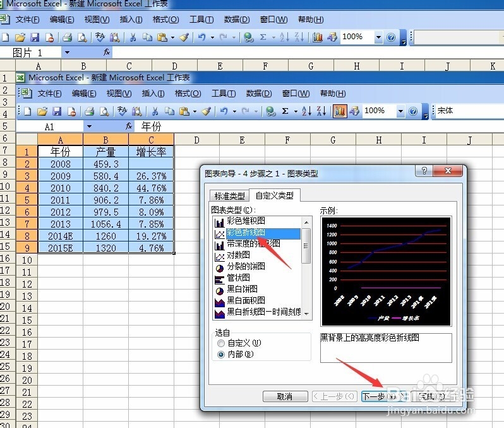Click the 取消 button
This screenshot has width=504, height=428.
pos(285,396)
